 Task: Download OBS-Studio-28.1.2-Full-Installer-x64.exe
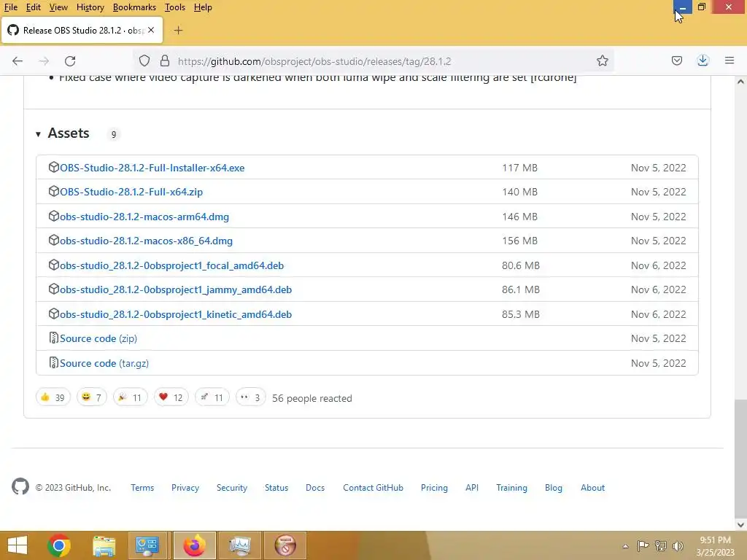click(152, 168)
